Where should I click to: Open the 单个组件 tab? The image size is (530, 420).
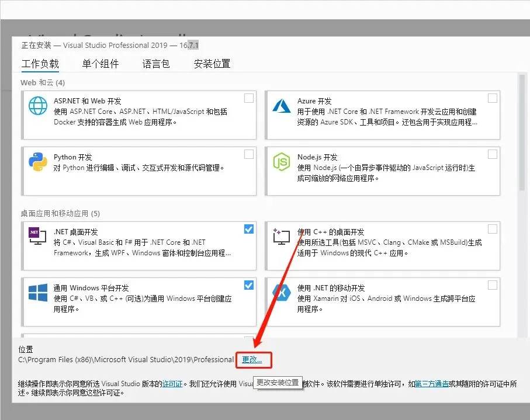[101, 64]
